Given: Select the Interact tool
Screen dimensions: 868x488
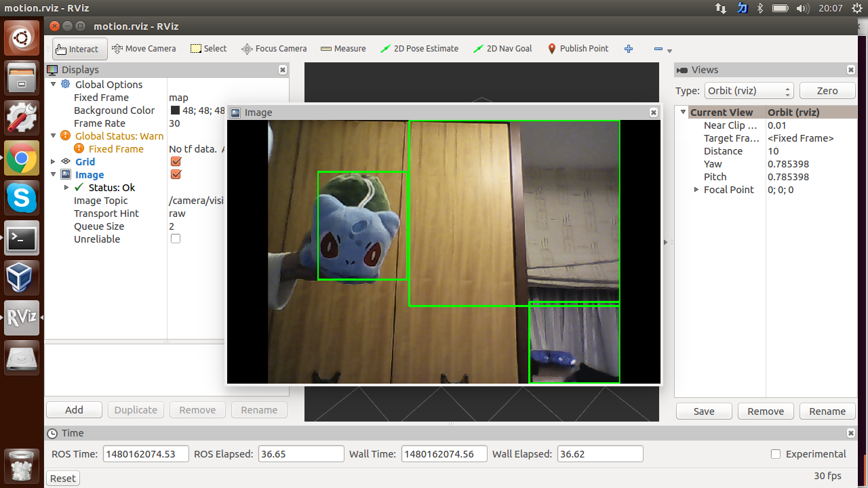Looking at the screenshot, I should pyautogui.click(x=80, y=49).
